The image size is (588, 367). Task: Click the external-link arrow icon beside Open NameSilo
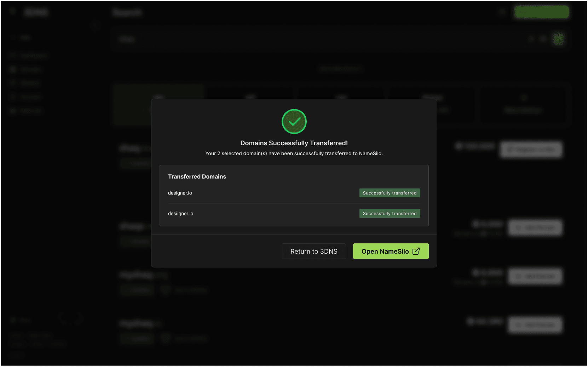(x=416, y=251)
